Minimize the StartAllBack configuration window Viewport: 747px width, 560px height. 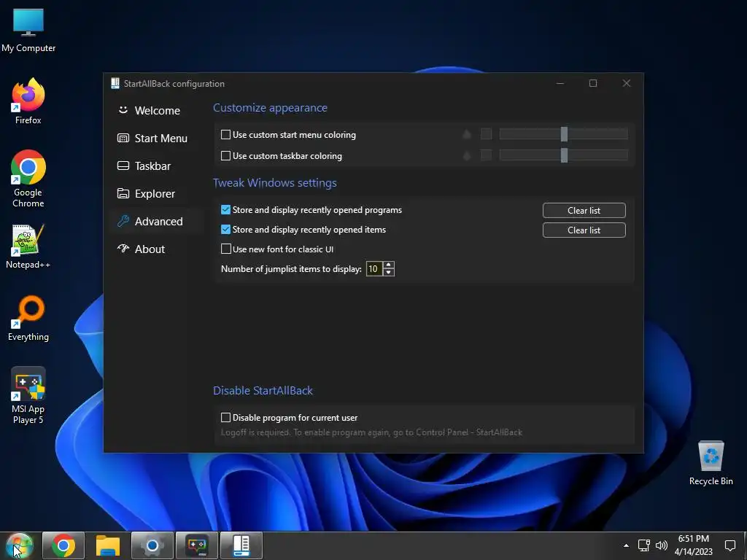pyautogui.click(x=560, y=83)
